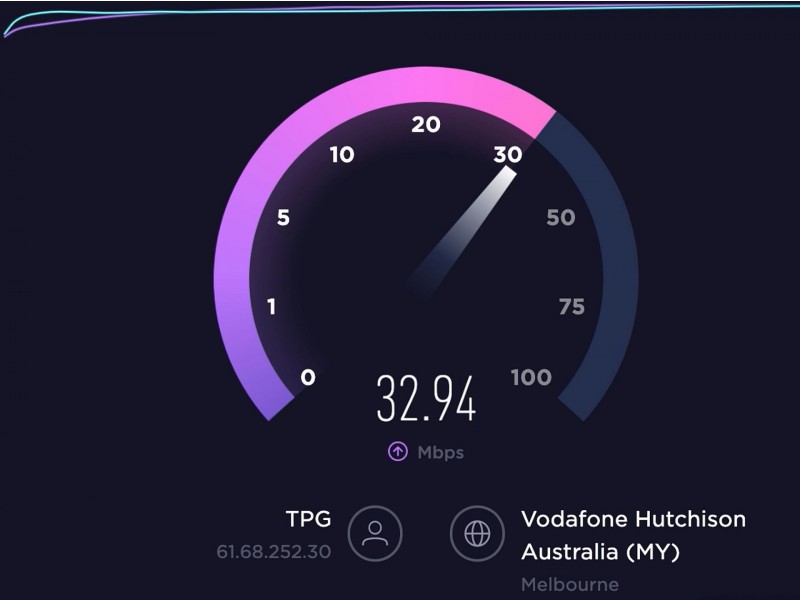Image resolution: width=800 pixels, height=600 pixels.
Task: Click the IP address 61.68.252.30
Action: click(x=273, y=552)
